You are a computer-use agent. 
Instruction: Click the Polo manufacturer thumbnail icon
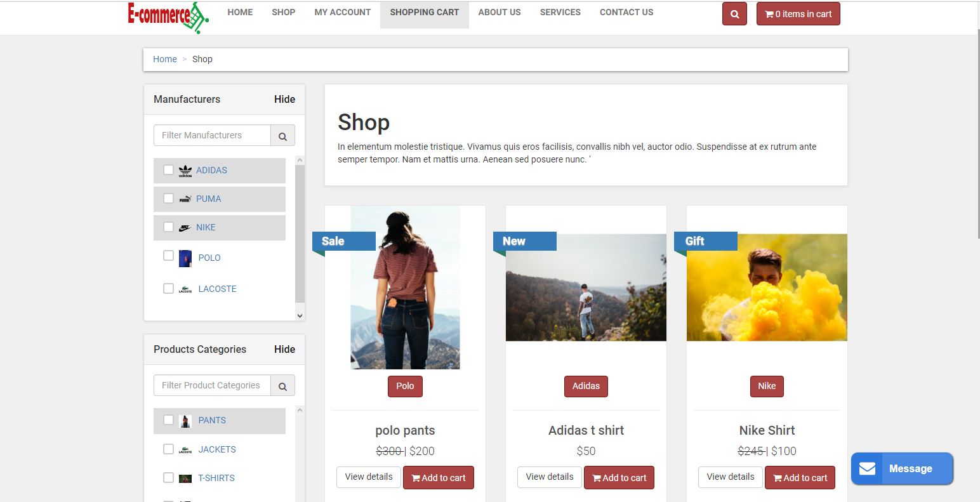(185, 258)
